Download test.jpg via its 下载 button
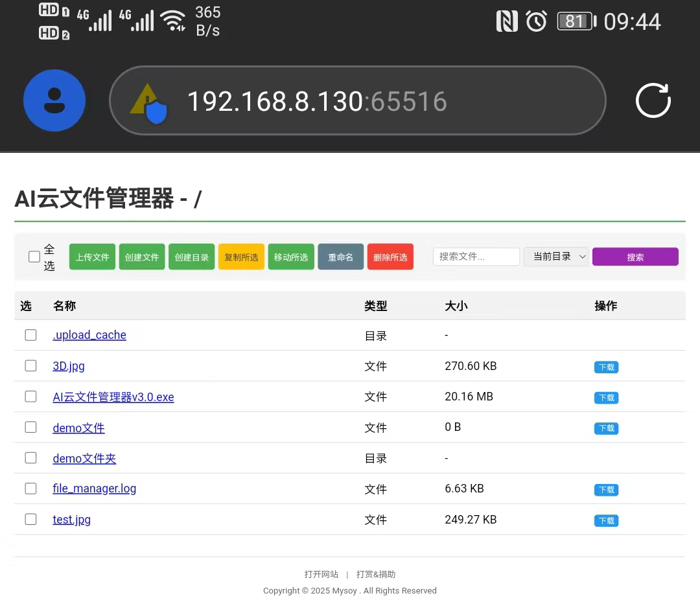The height and width of the screenshot is (600, 700). (x=606, y=520)
